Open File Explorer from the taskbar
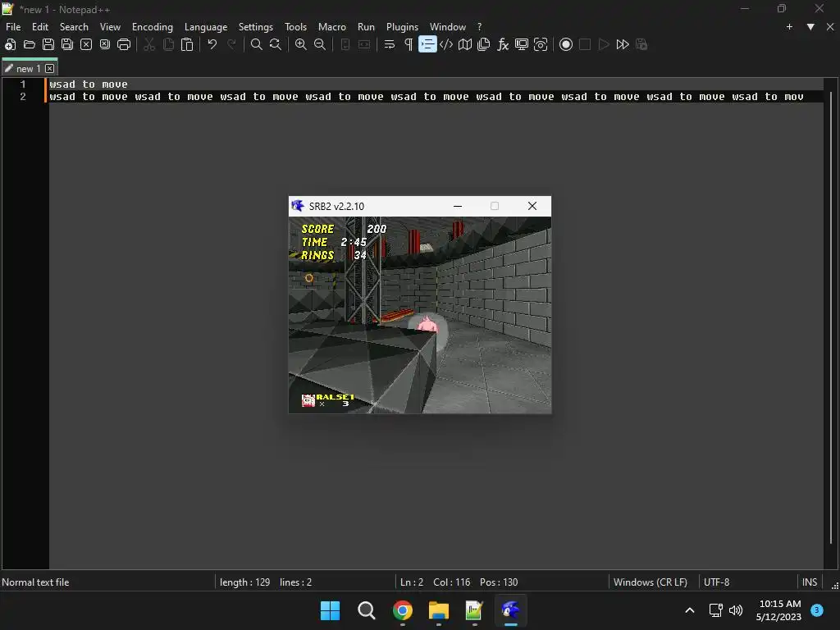Viewport: 840px width, 630px height. [x=438, y=610]
